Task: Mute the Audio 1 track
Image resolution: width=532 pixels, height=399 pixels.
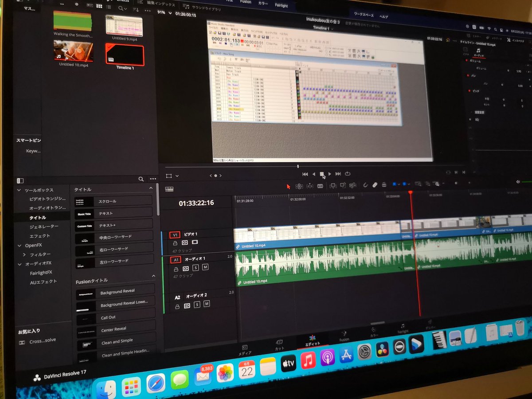Action: 205,267
